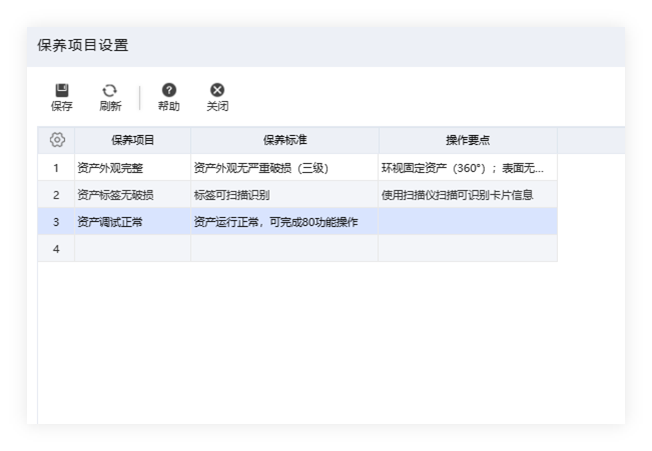The height and width of the screenshot is (451, 652).
Task: Click the 保养项目 column header
Action: (132, 140)
